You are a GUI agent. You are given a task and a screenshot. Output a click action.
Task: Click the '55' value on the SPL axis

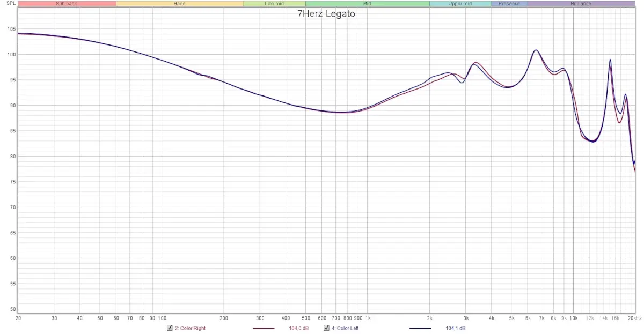click(x=12, y=284)
